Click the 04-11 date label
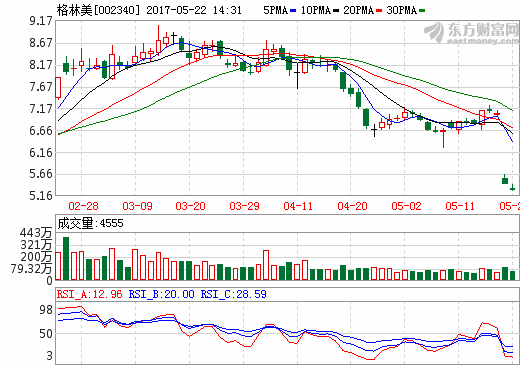The height and width of the screenshot is (365, 520). pyautogui.click(x=298, y=206)
